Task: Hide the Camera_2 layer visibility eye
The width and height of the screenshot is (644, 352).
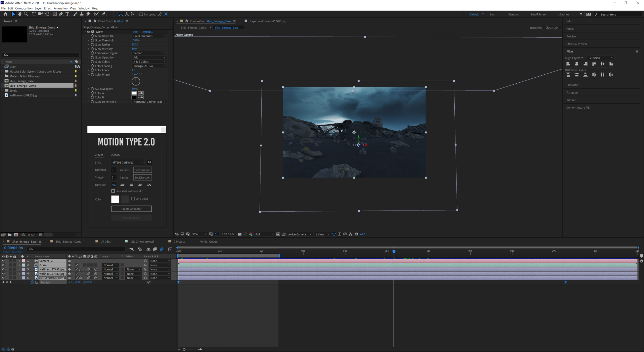Action: [3, 261]
